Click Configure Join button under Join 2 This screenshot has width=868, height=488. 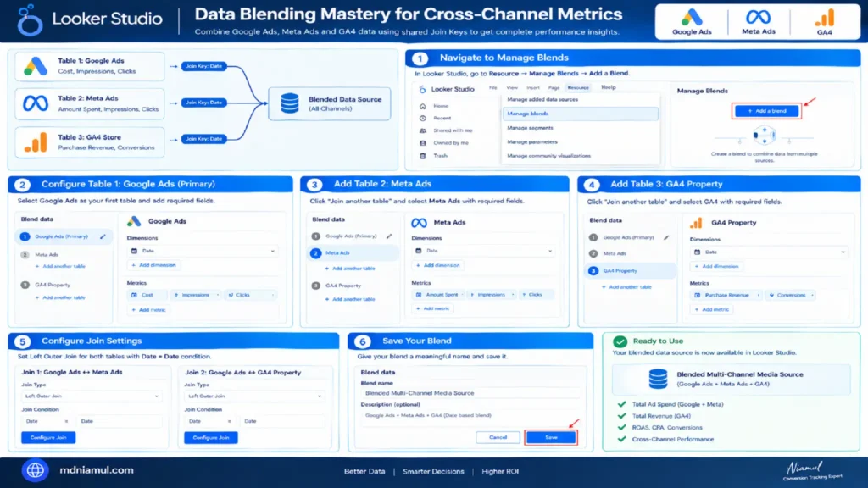211,438
